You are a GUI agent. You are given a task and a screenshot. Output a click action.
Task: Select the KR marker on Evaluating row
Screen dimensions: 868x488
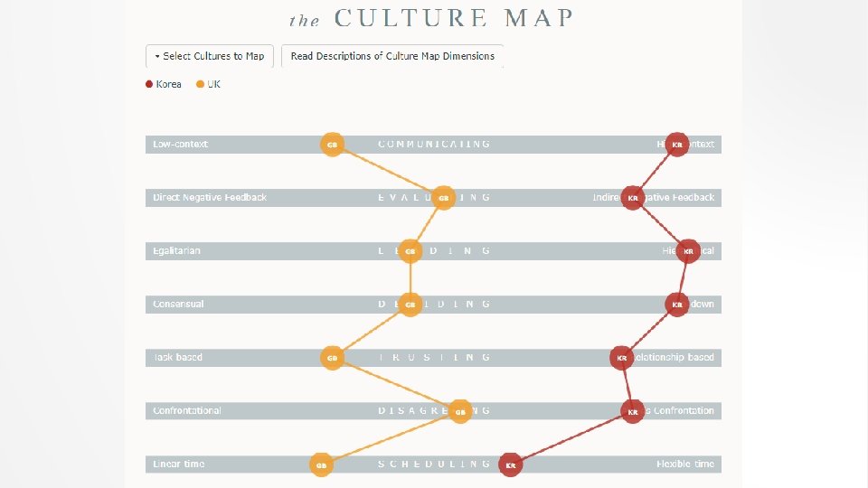[x=633, y=198]
